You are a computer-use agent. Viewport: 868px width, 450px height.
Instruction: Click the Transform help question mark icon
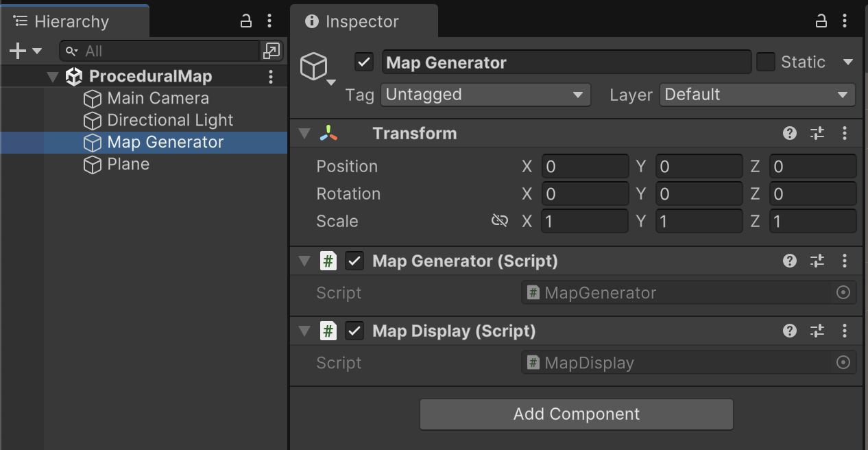pyautogui.click(x=790, y=133)
